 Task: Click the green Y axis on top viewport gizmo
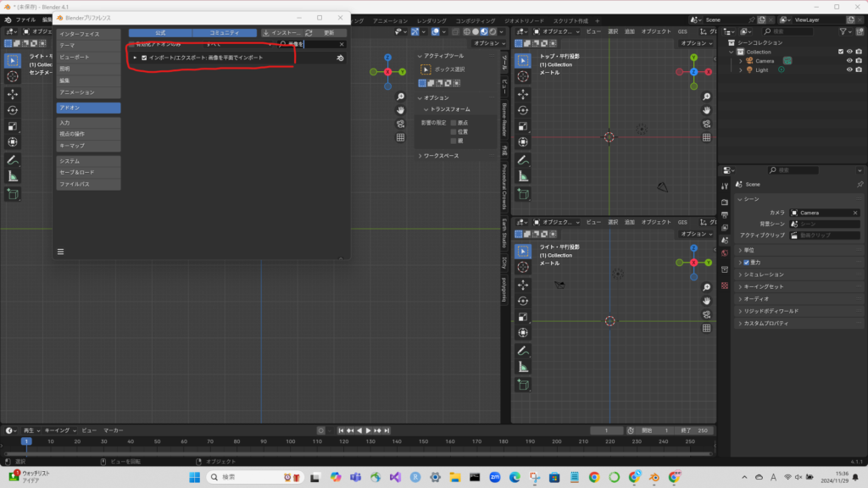[x=693, y=58]
